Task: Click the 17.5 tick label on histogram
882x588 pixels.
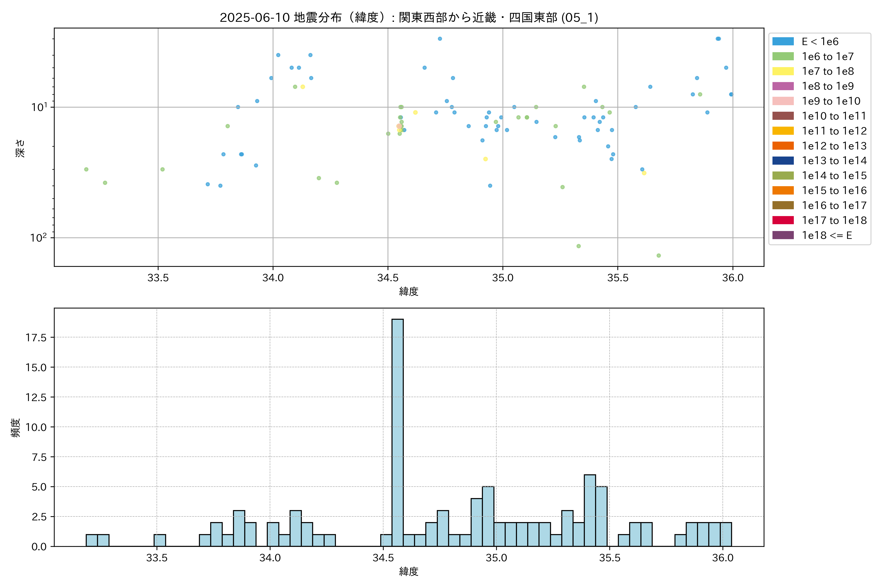Action: 36,338
